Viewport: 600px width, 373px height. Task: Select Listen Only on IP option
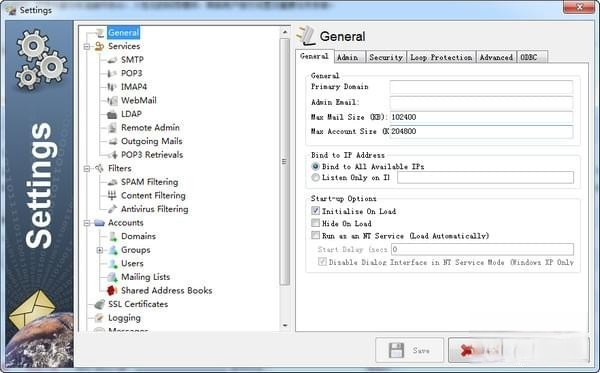(315, 178)
